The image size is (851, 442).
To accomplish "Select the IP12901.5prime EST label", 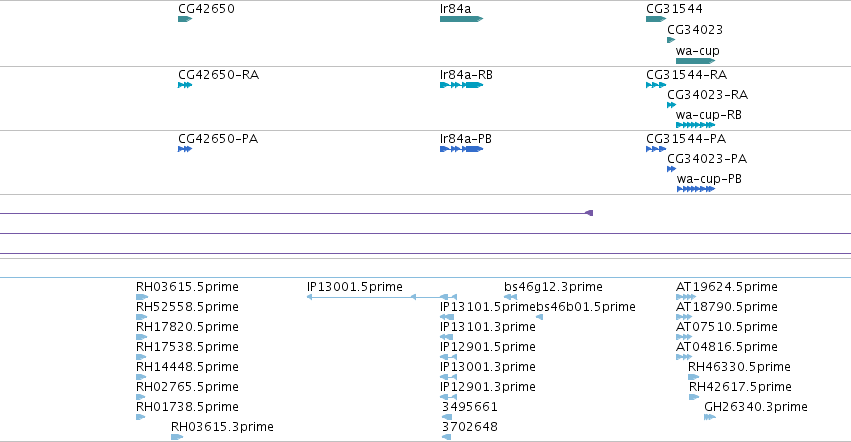I will coord(488,347).
